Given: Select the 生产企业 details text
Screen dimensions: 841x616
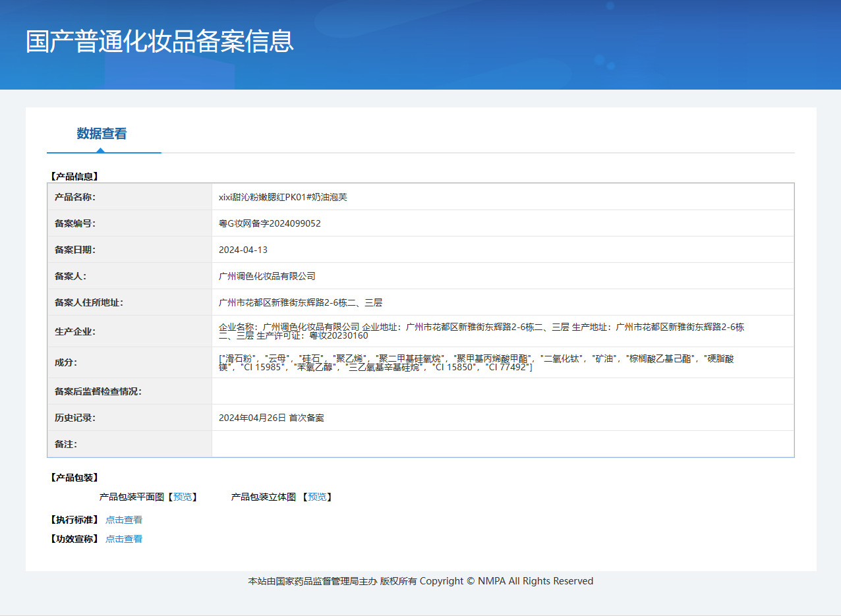Looking at the screenshot, I should (x=482, y=331).
